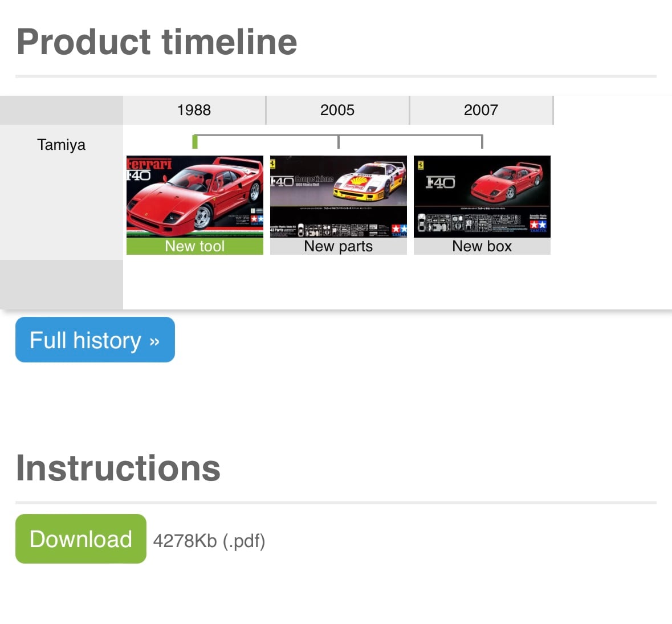
Task: Open the 2005 F40 Competizione box thumbnail
Action: 338,196
